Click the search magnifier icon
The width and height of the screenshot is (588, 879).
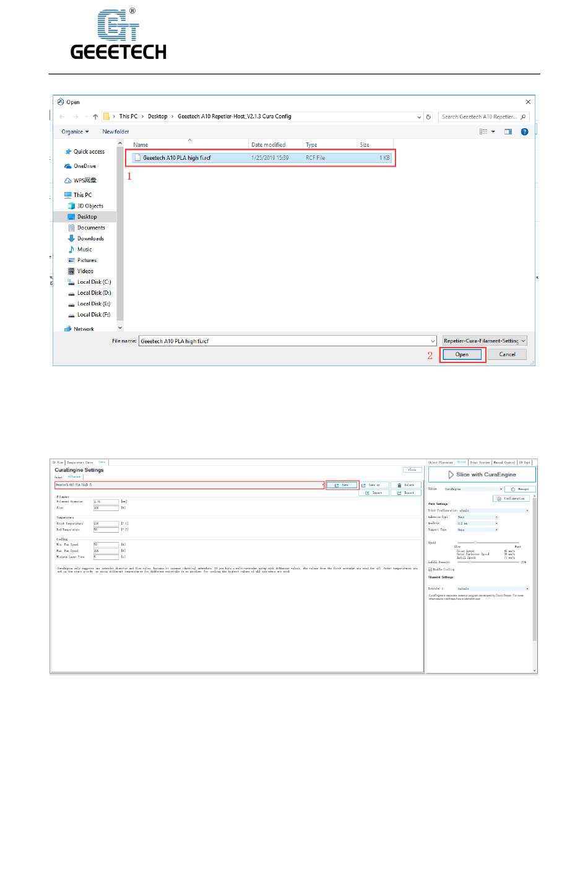pyautogui.click(x=524, y=116)
